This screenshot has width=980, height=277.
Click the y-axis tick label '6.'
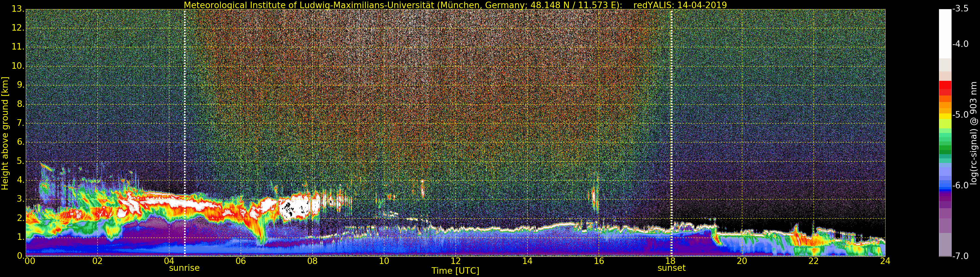[x=21, y=142]
